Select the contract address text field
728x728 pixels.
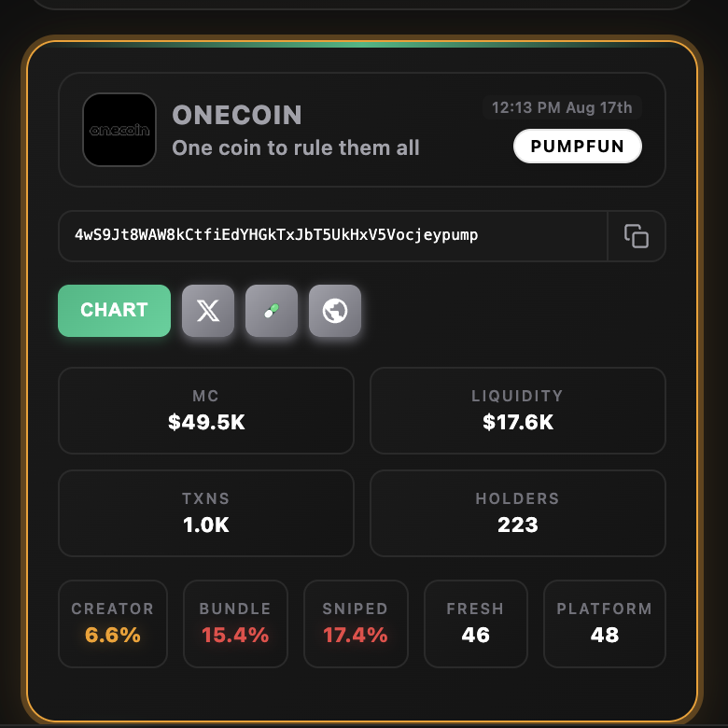[333, 236]
